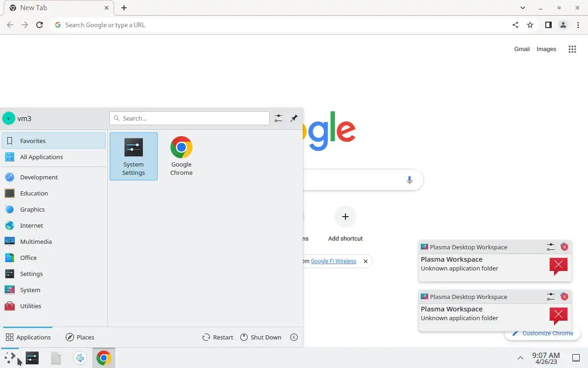The height and width of the screenshot is (368, 588).
Task: Open a new Chrome tab
Action: tap(124, 8)
